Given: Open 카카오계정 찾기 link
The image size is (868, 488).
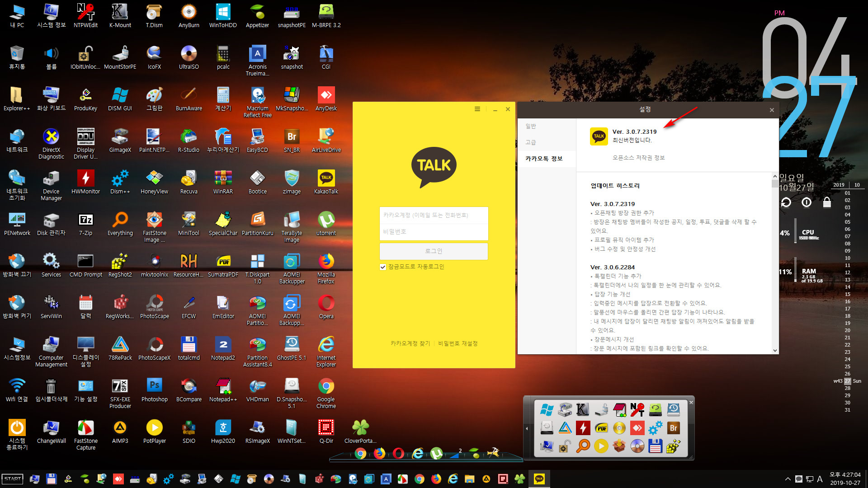Looking at the screenshot, I should (410, 343).
